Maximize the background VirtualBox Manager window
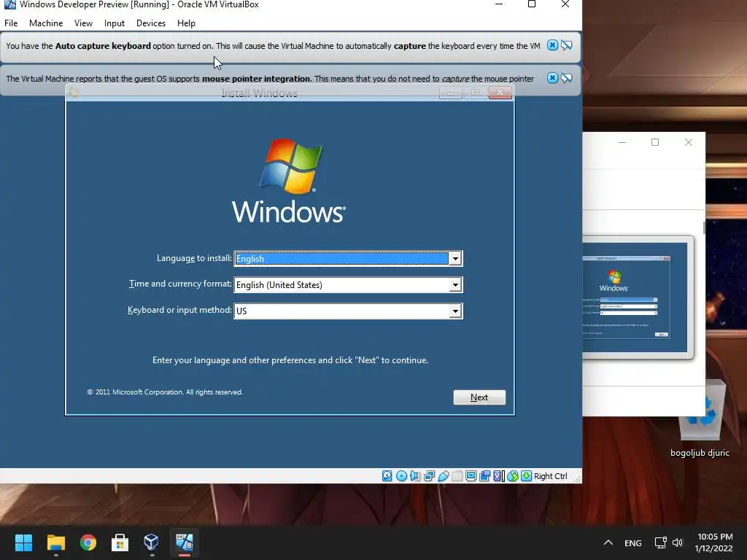 (x=655, y=142)
